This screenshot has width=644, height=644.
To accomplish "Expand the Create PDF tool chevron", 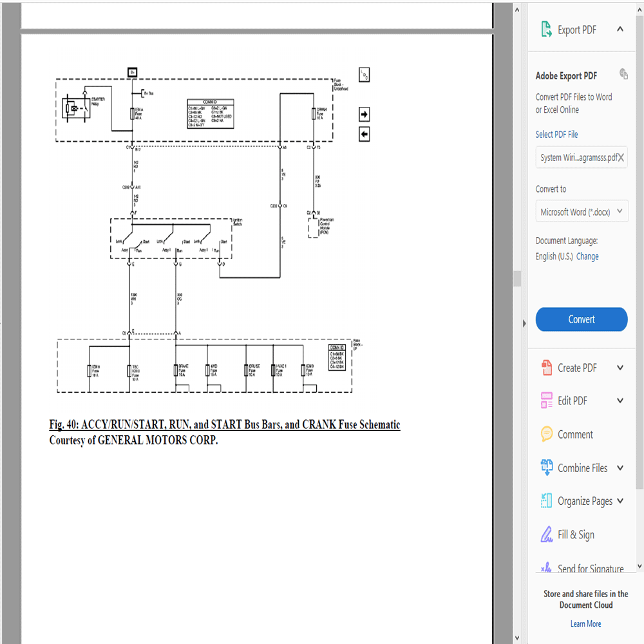I will coord(620,368).
